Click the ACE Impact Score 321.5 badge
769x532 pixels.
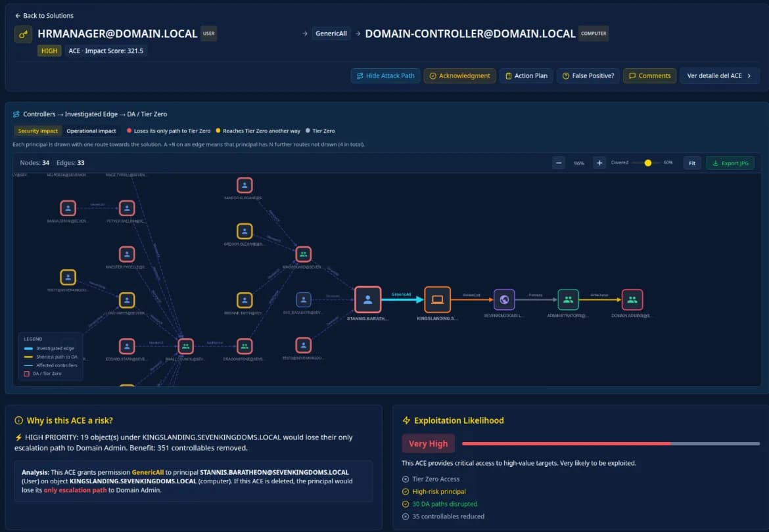coord(106,51)
